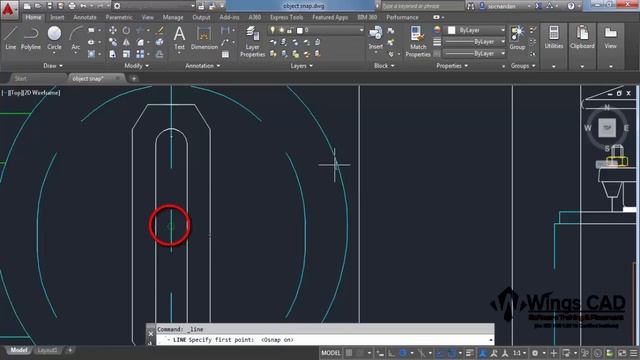Click the command line input field
Viewport: 640px width, 360px height.
click(324, 340)
